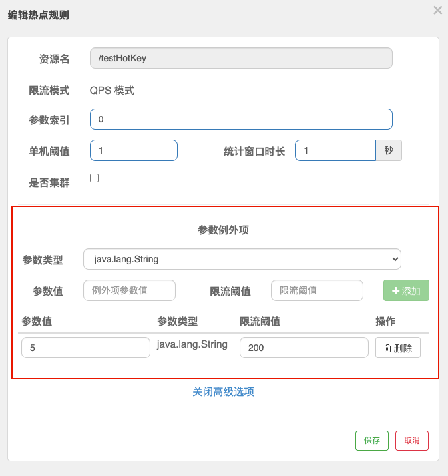448x476 pixels.
Task: Click the green 添加 button
Action: point(406,290)
